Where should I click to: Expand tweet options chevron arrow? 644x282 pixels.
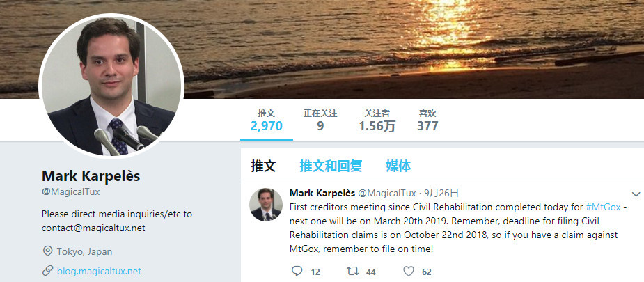[636, 194]
